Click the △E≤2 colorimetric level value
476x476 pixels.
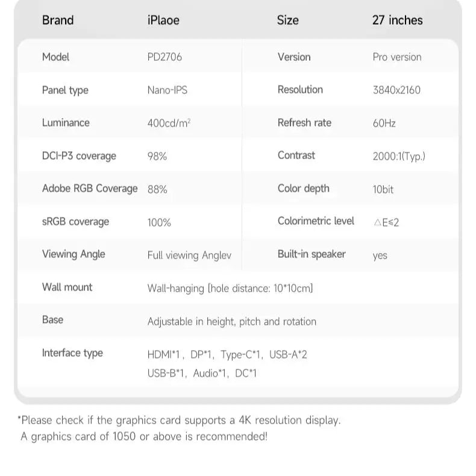pos(386,222)
